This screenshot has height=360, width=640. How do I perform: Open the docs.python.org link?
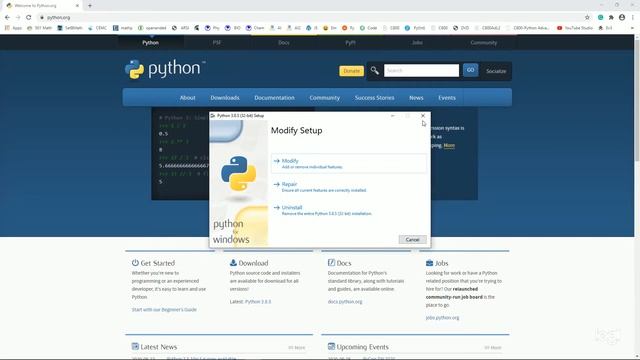(x=345, y=302)
